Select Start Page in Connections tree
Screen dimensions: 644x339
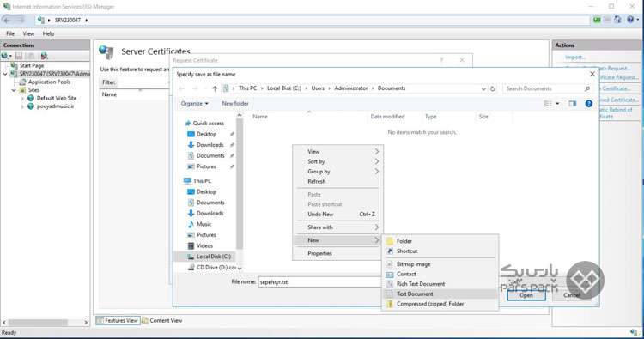coord(32,66)
